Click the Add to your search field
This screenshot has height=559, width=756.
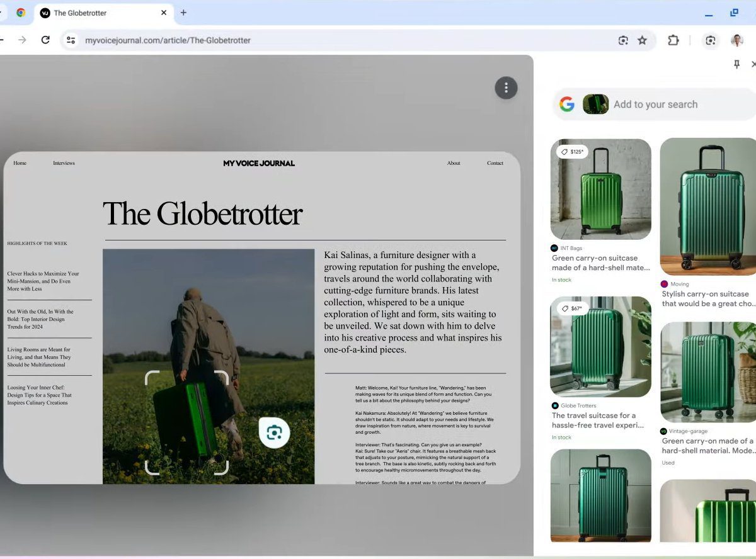click(674, 104)
